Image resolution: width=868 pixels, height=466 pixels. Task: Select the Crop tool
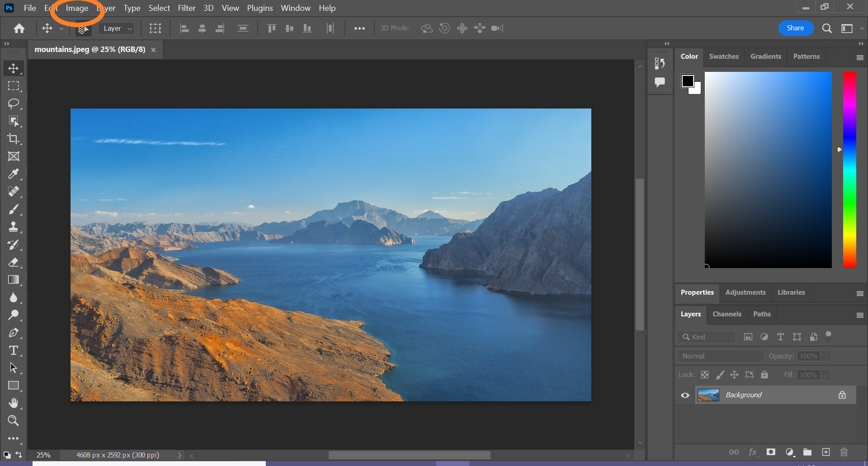(x=14, y=139)
